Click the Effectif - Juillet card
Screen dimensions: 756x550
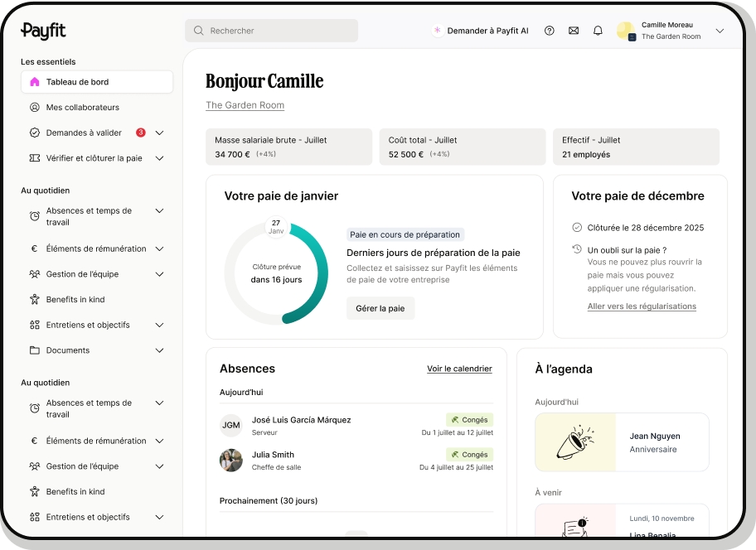pos(636,147)
